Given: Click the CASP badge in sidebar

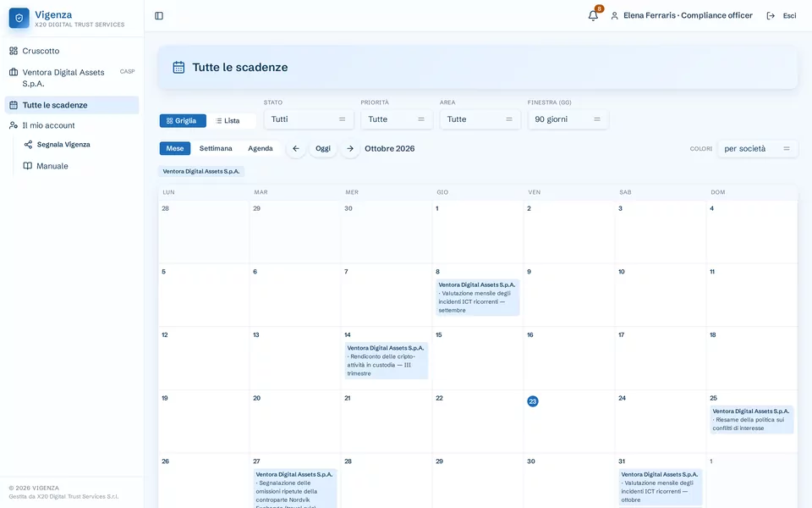Looking at the screenshot, I should 128,71.
